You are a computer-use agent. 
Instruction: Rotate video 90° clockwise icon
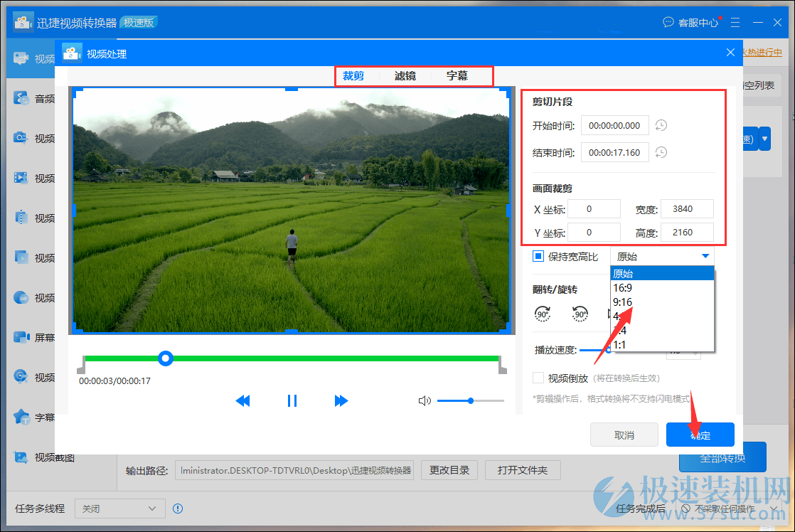point(543,314)
